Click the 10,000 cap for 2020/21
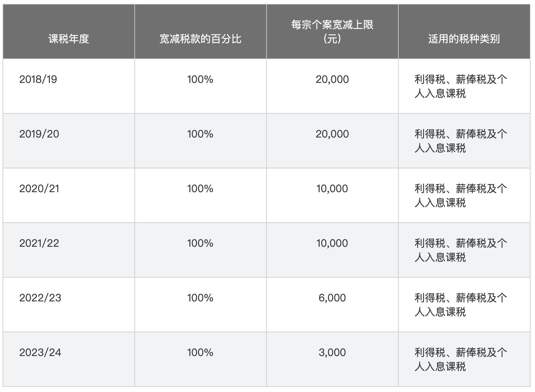535x392 pixels. coord(332,189)
